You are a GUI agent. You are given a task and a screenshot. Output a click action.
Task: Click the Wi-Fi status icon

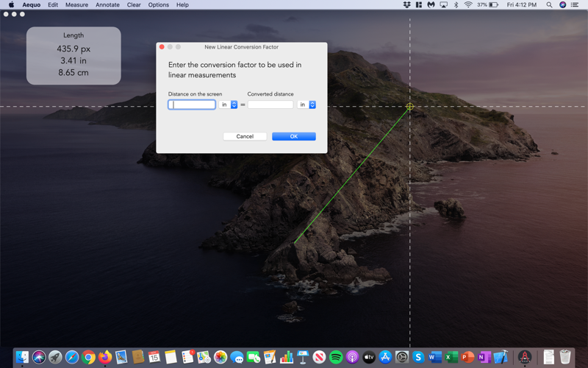click(468, 4)
